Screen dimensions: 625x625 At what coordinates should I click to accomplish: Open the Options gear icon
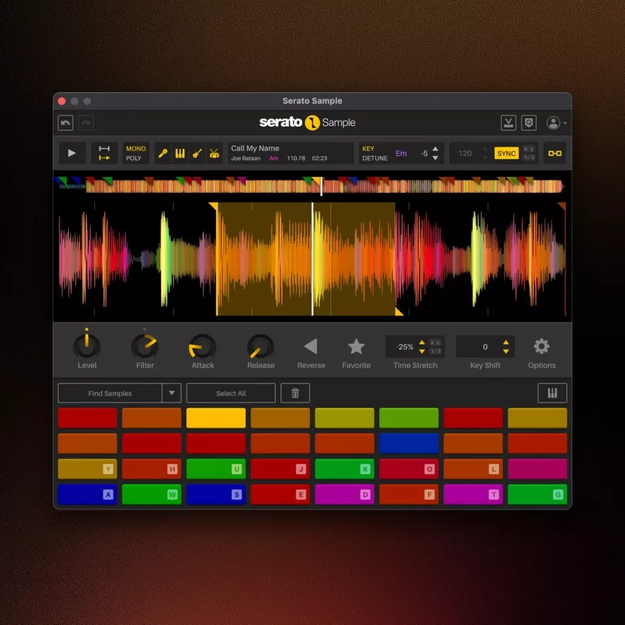coord(541,346)
